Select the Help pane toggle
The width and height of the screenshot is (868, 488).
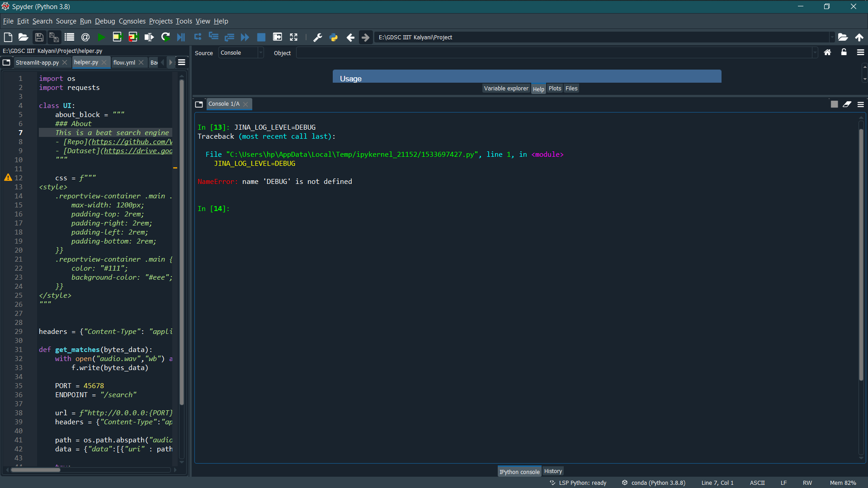click(x=538, y=89)
